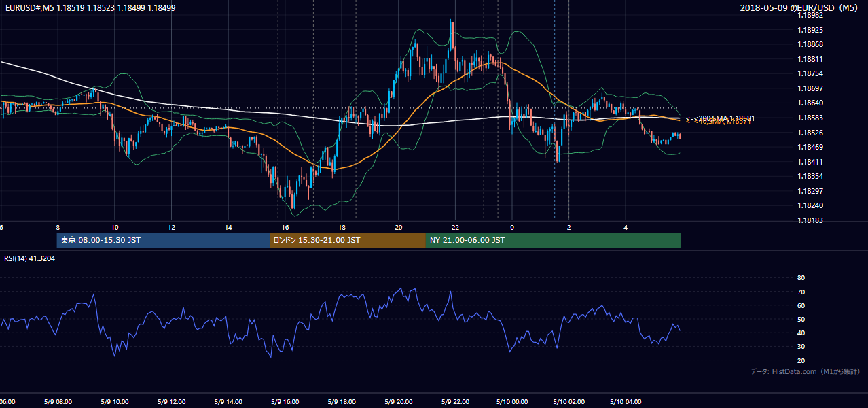This screenshot has height=408, width=868.
Task: Click price axis label 1.18697
Action: pos(810,88)
